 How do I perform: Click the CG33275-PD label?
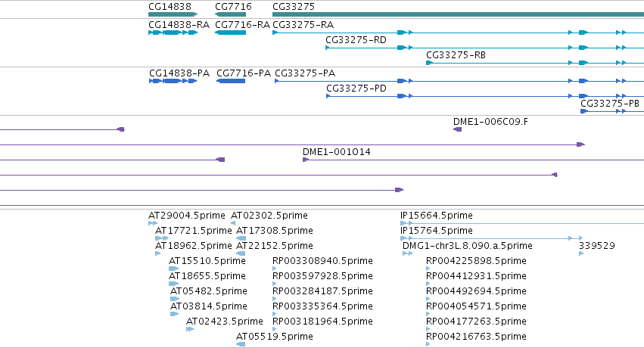click(x=356, y=89)
